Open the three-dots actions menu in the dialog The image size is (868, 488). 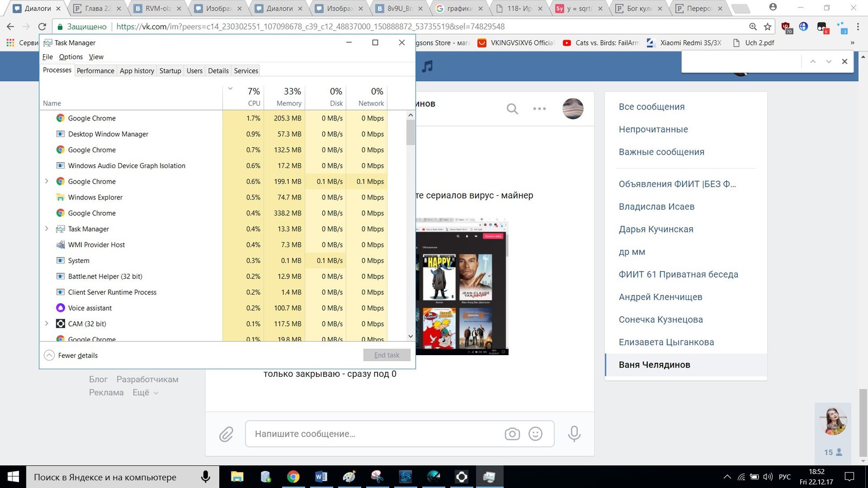point(539,108)
